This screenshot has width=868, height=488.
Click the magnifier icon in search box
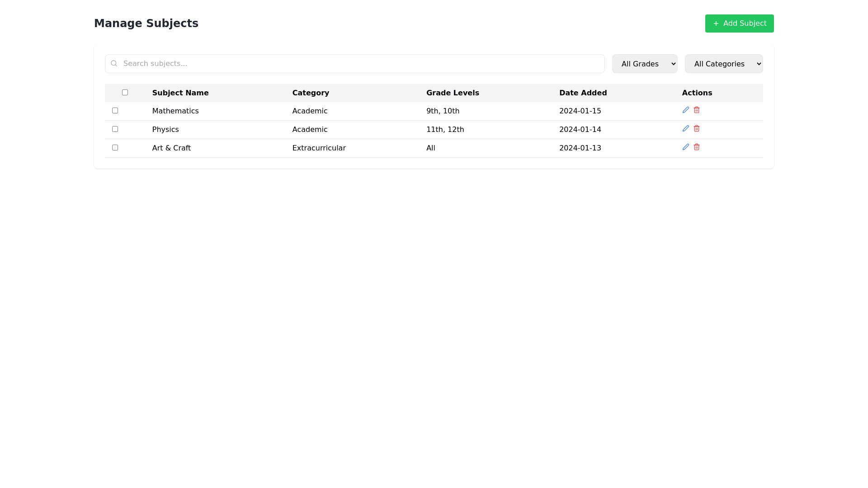pos(114,63)
